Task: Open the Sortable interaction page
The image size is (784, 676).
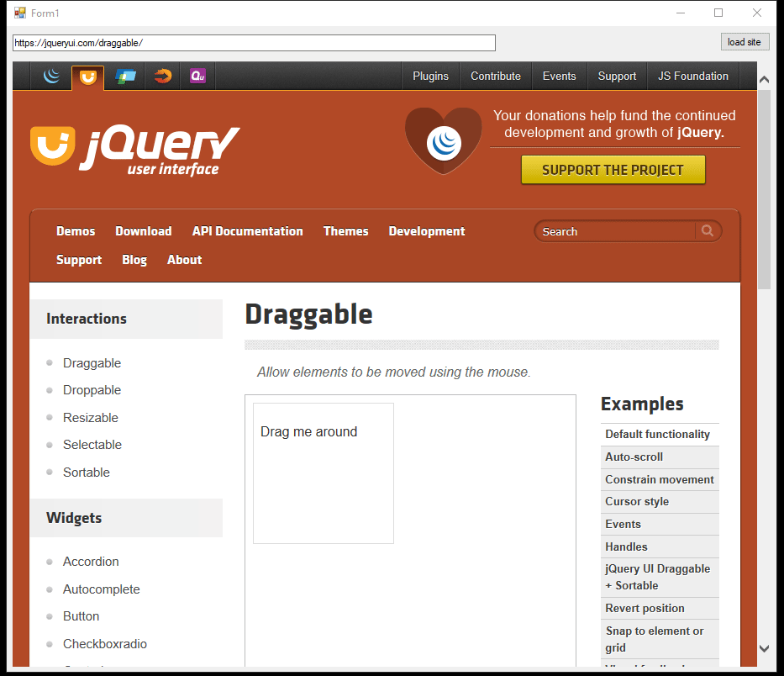Action: (86, 473)
